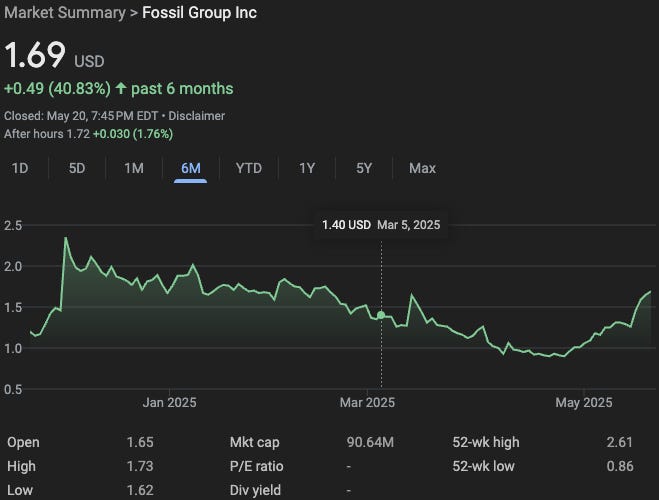Click the Mkt cap value 90.64M
Screen dimensions: 659x500
370,442
